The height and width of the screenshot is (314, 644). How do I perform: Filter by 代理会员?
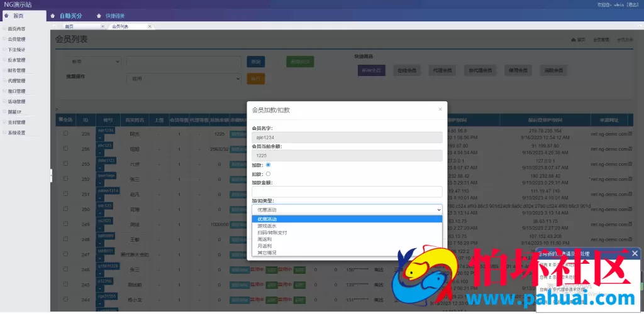pyautogui.click(x=442, y=70)
